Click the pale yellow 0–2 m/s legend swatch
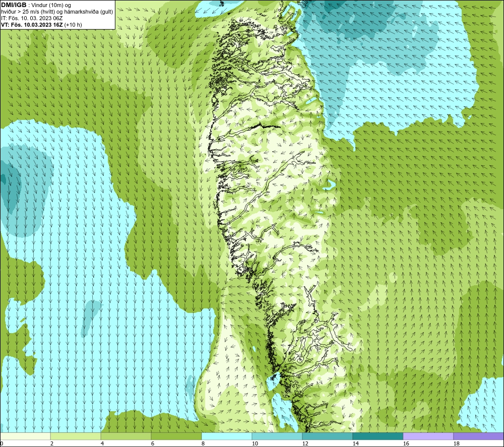Viewport: 504px width, 447px height. click(25, 436)
